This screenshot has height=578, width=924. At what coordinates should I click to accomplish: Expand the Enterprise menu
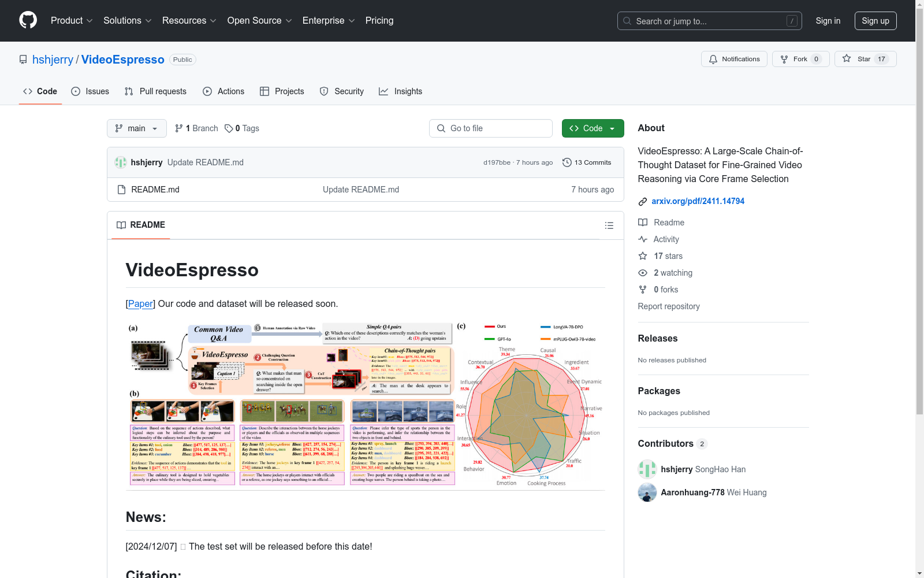tap(329, 21)
